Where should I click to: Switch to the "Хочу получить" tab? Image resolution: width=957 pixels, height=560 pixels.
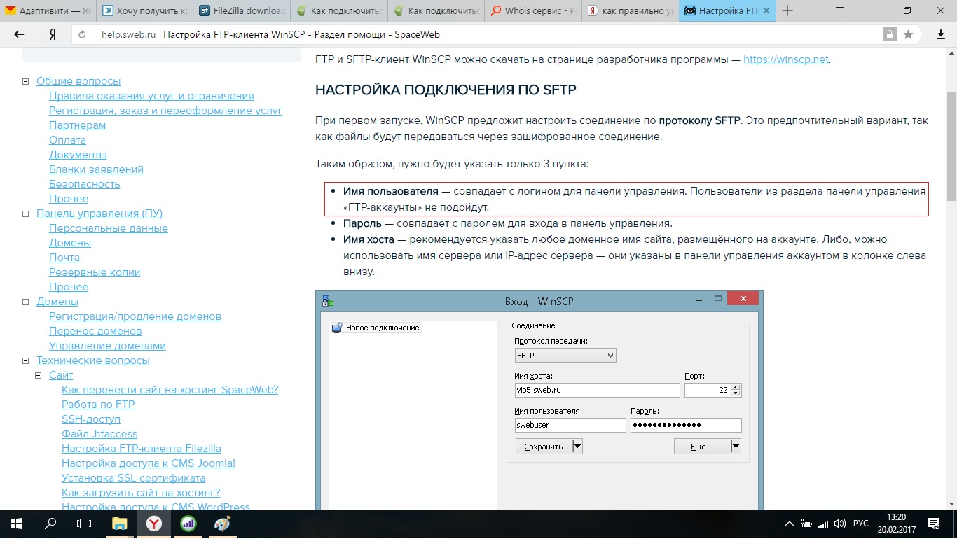145,11
